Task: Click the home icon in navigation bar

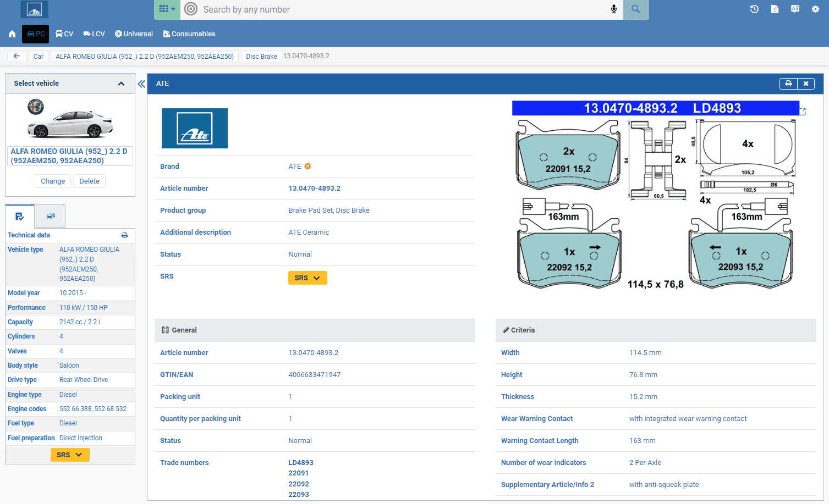Action: [x=12, y=34]
